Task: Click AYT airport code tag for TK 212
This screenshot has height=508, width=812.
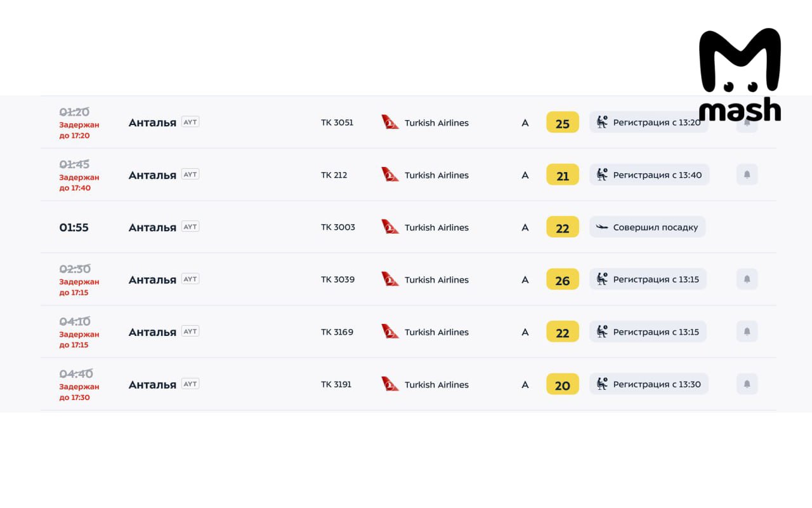Action: coord(190,174)
